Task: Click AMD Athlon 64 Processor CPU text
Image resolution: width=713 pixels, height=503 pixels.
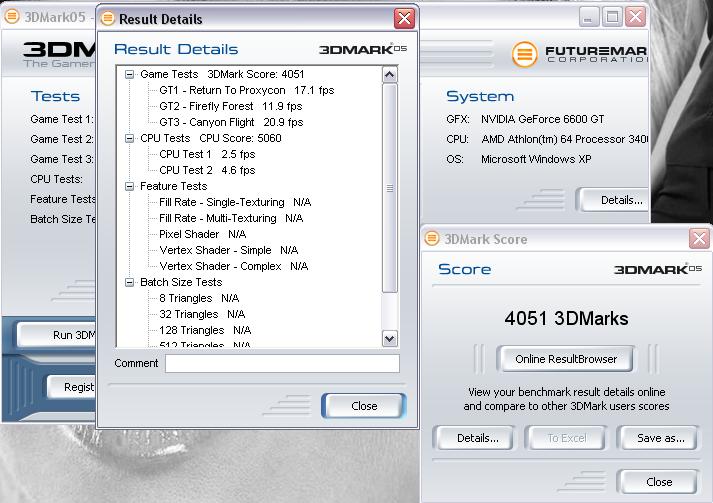Action: point(565,139)
